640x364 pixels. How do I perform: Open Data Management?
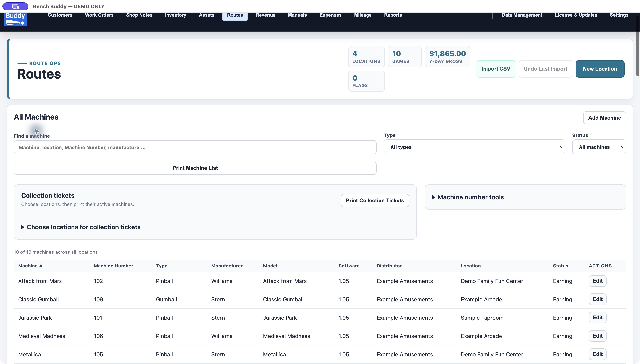pyautogui.click(x=522, y=15)
